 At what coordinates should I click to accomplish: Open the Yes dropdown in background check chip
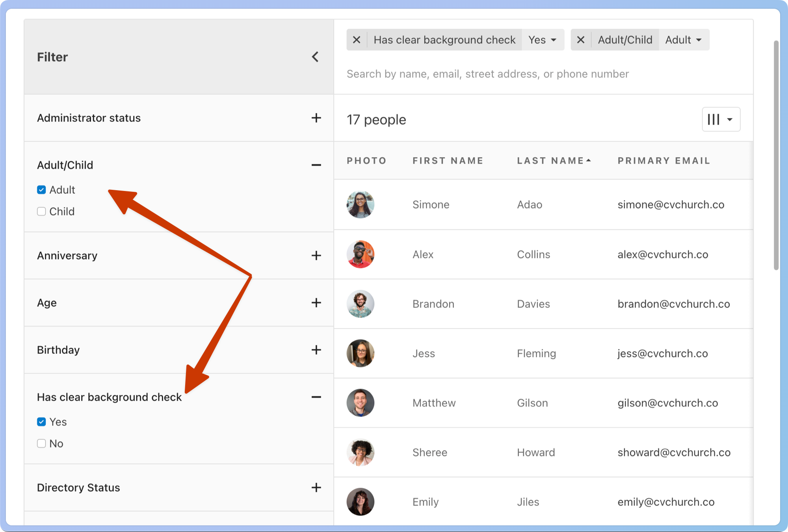[543, 40]
